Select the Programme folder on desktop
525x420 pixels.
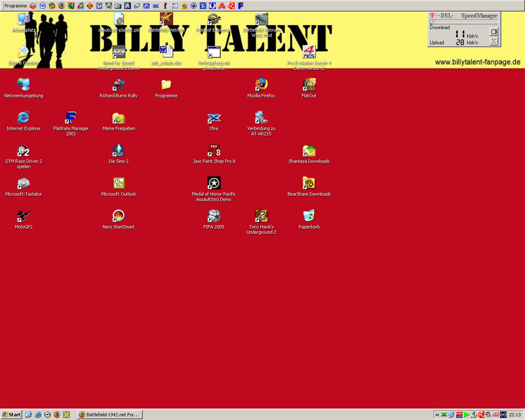click(x=166, y=85)
